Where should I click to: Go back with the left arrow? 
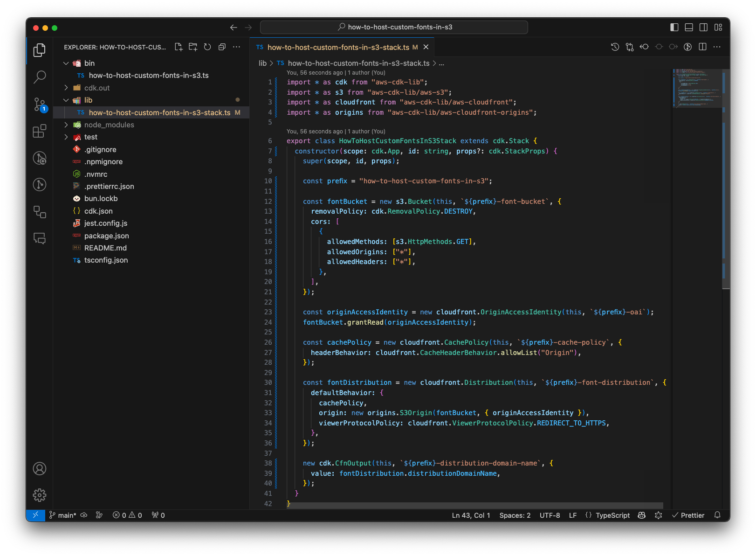234,28
